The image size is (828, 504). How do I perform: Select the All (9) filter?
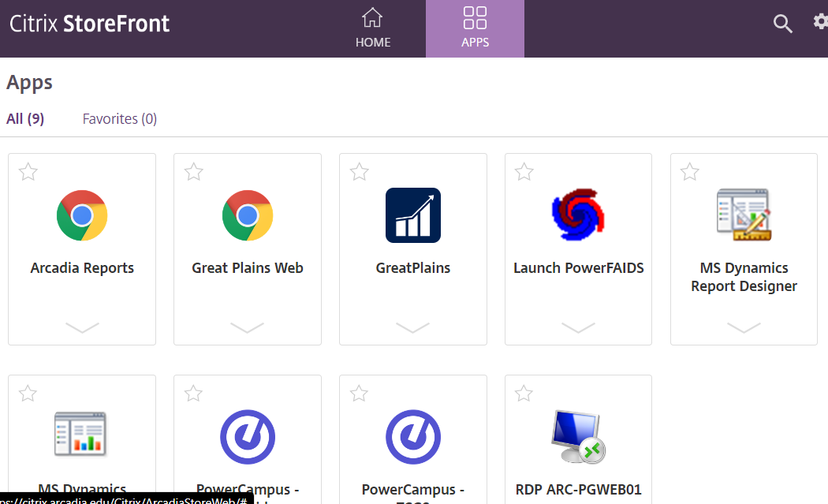[25, 119]
